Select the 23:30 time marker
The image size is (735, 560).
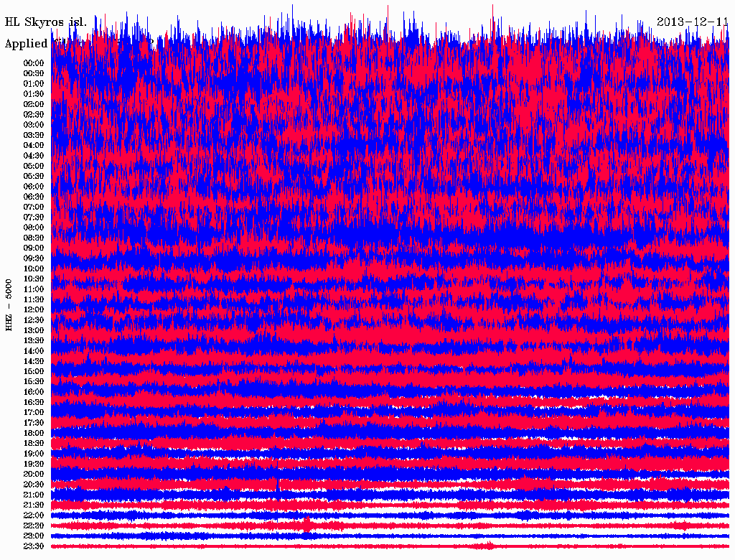coord(34,546)
